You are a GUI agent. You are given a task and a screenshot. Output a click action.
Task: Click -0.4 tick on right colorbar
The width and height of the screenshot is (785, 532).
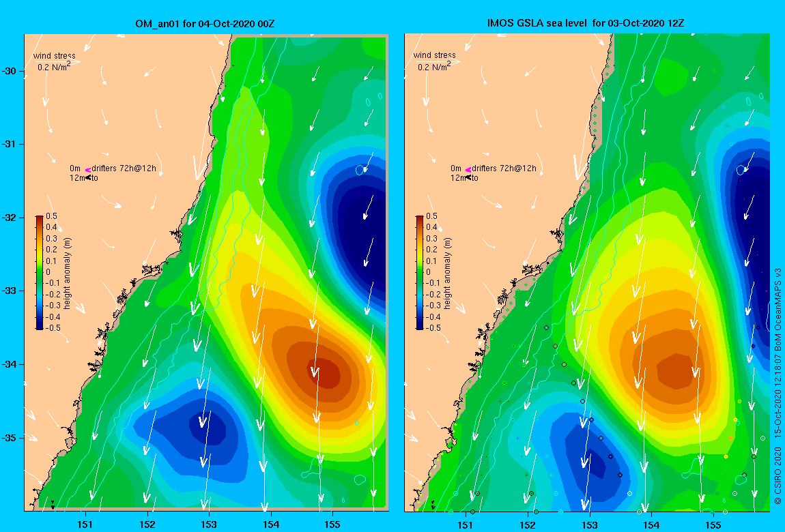coord(433,316)
